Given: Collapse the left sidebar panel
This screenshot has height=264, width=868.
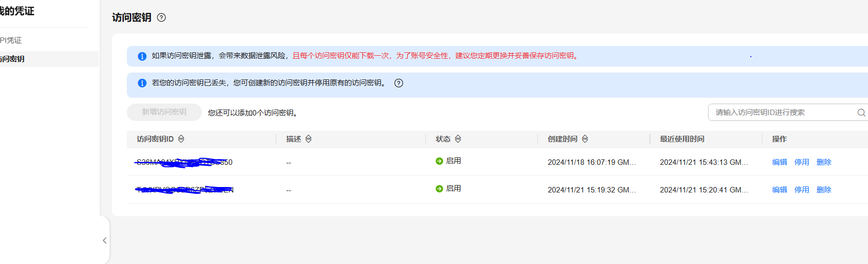Looking at the screenshot, I should pos(105,240).
